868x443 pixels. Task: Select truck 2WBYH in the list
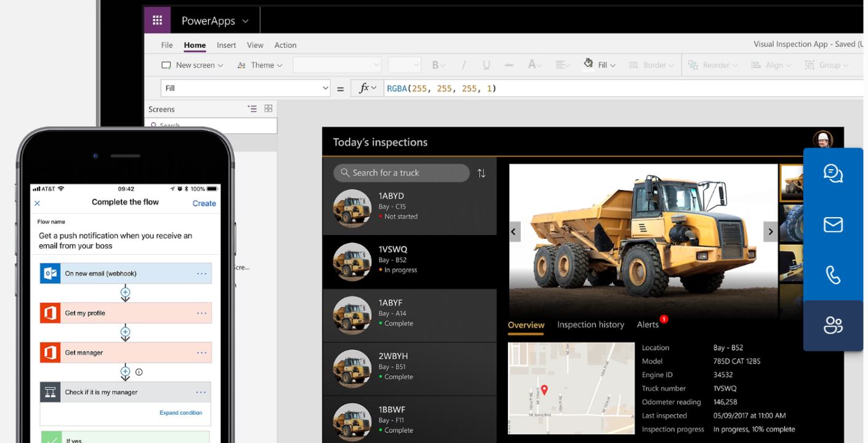coord(409,369)
